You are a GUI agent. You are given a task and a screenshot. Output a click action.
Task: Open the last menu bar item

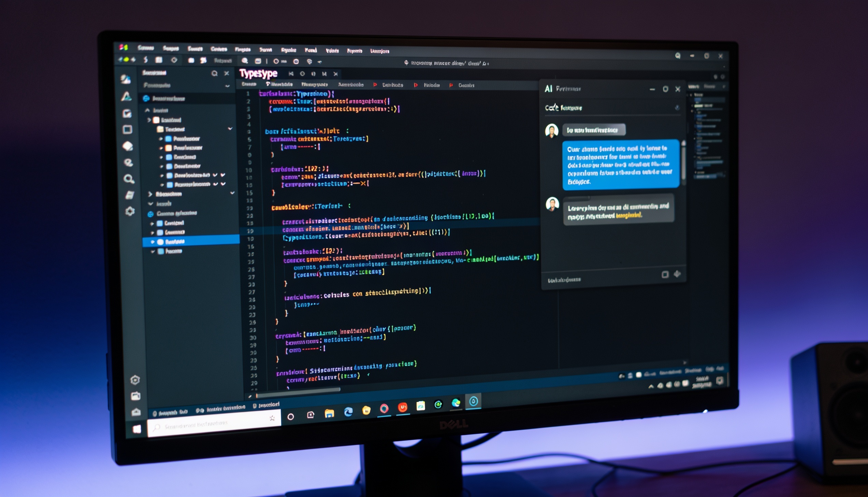pyautogui.click(x=379, y=51)
